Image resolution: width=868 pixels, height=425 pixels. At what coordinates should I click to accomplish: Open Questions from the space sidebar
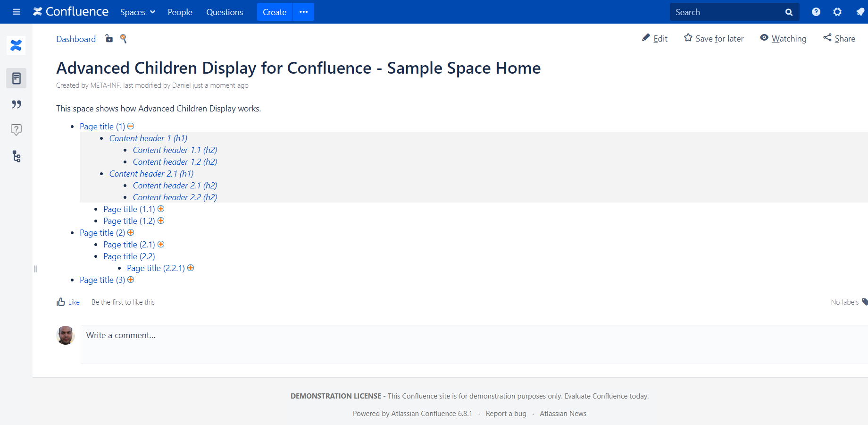pos(16,130)
